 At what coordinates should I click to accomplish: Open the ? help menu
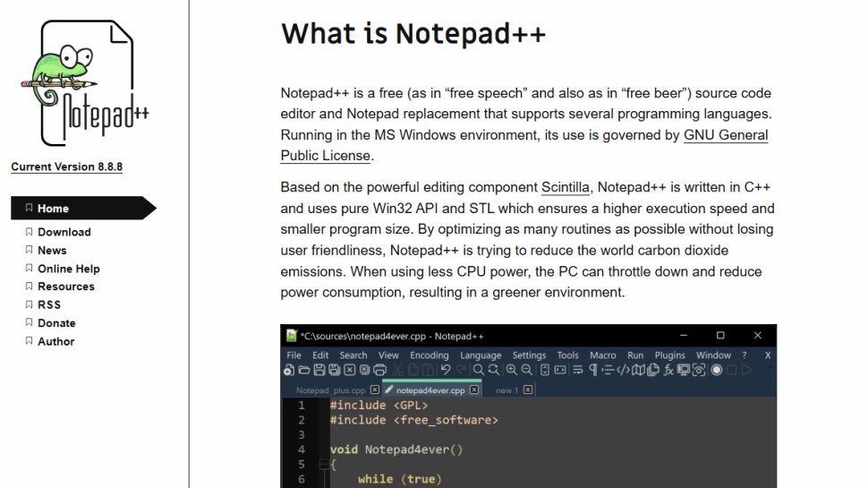coord(745,355)
